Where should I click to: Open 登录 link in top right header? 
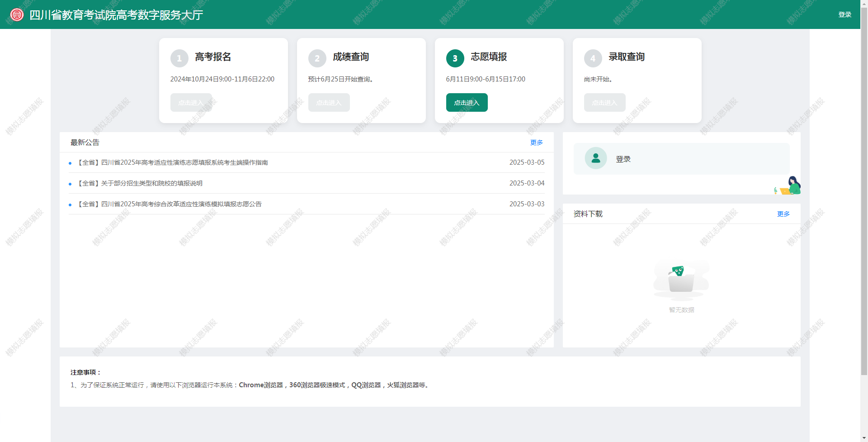point(844,14)
